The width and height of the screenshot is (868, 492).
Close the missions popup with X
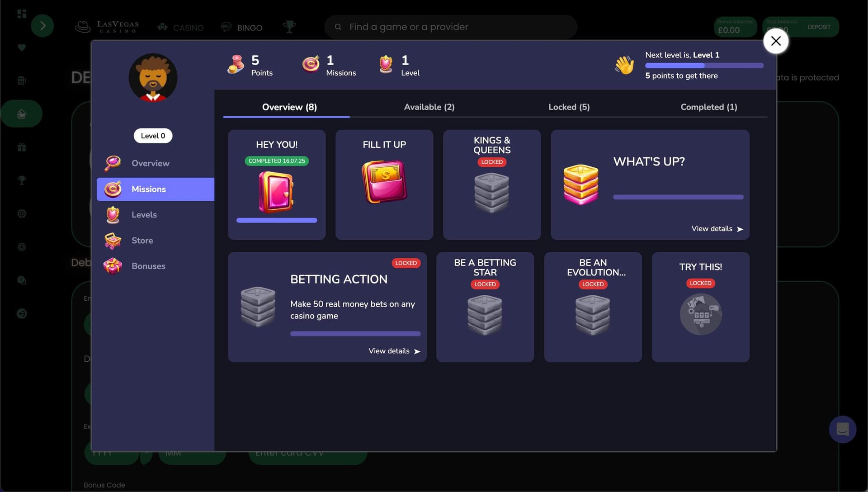776,41
